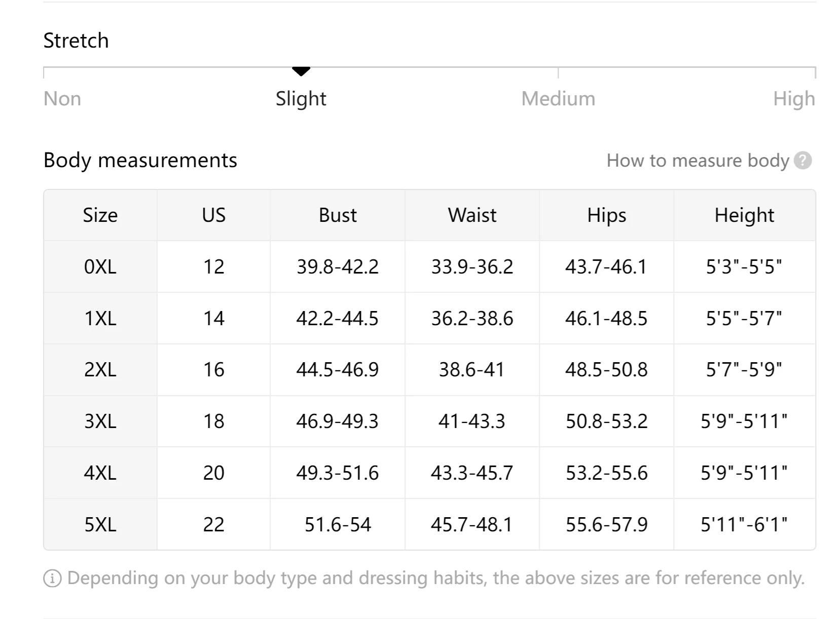This screenshot has height=619, width=840.
Task: Select the High stretch label
Action: (x=794, y=99)
